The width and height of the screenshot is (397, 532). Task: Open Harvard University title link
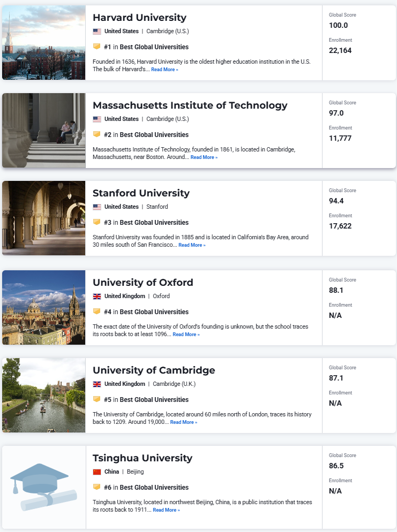tap(140, 18)
